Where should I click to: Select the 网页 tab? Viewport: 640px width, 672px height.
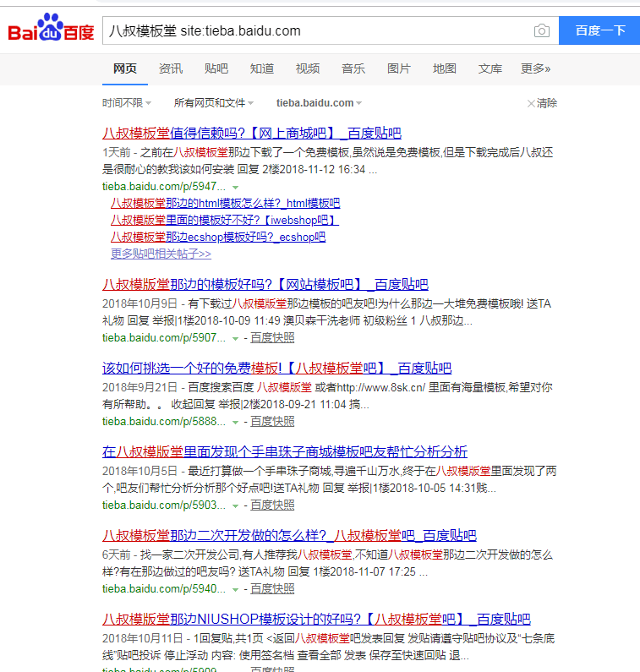(125, 68)
